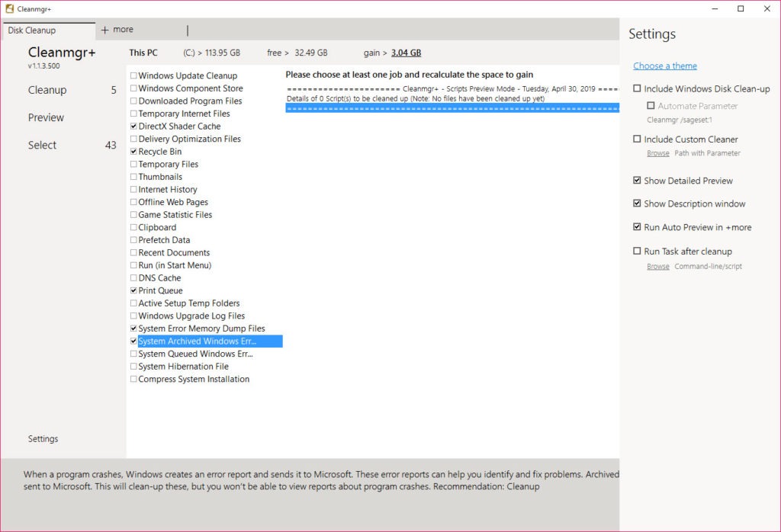Uncheck the DirectX Shader Cache checkbox

(134, 127)
